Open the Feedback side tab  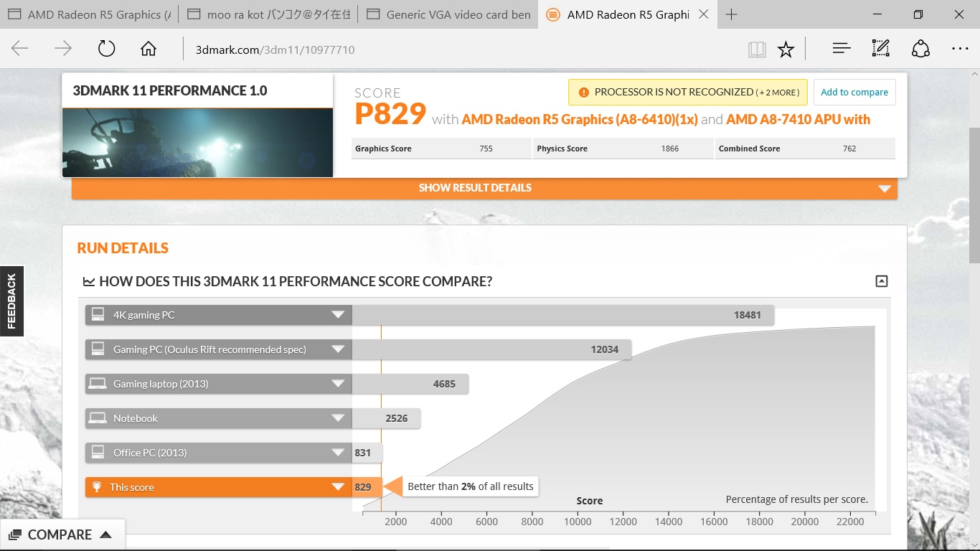point(11,301)
